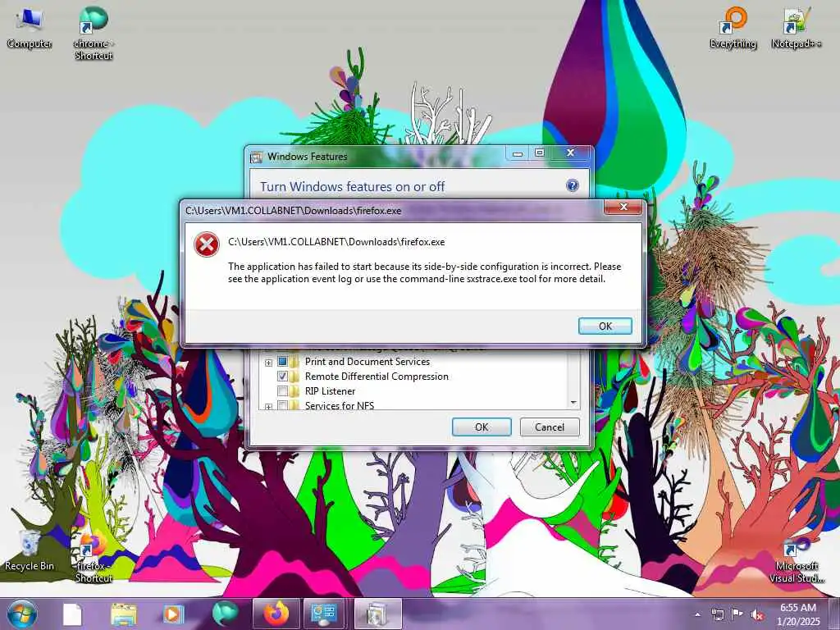The width and height of the screenshot is (840, 630).
Task: Launch Windows Media Player from the taskbar
Action: (174, 614)
